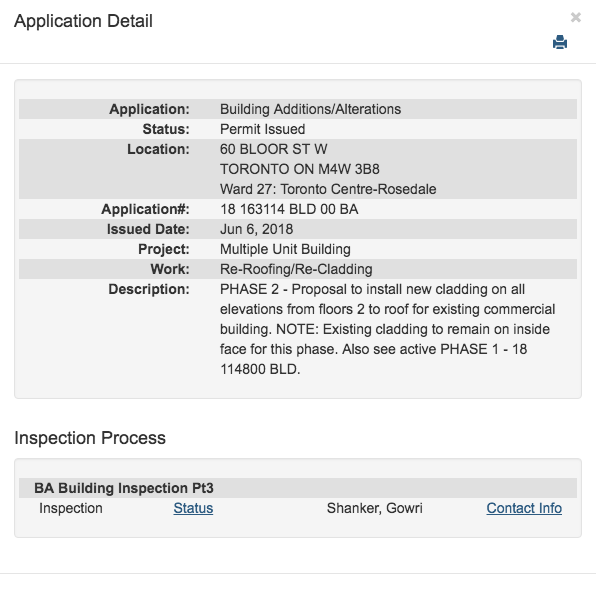This screenshot has width=596, height=598.
Task: Select the application number 18 163114 BLD 00 BA
Action: point(289,209)
